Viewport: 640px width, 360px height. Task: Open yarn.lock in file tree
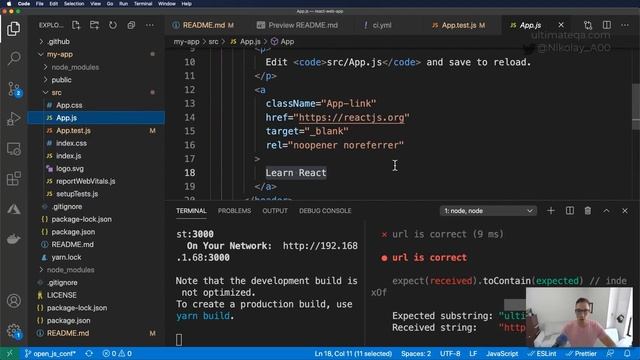(x=66, y=257)
